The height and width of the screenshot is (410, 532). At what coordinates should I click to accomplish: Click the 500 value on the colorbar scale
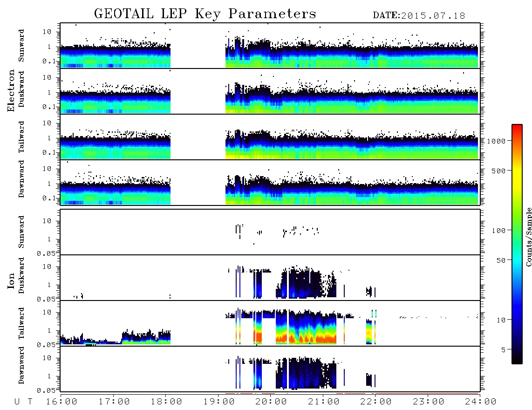[498, 171]
